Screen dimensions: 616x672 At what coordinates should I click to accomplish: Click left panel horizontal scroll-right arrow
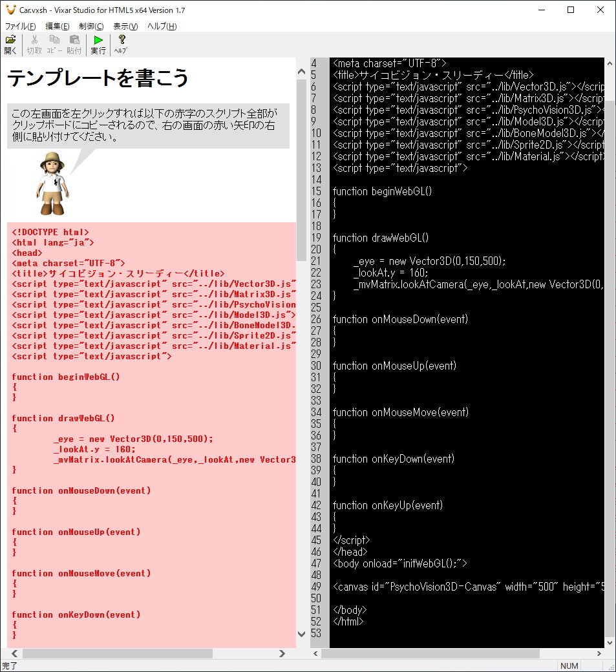(282, 653)
